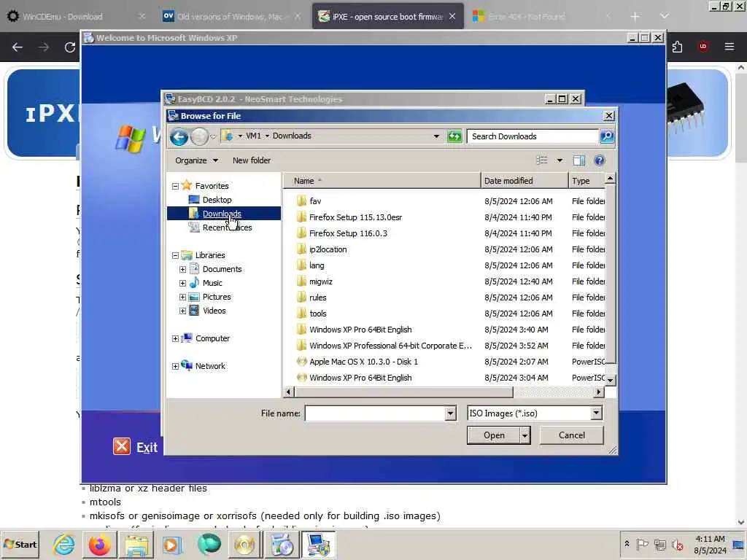Open Firefox from the taskbar
The width and height of the screenshot is (747, 560).
(x=99, y=544)
